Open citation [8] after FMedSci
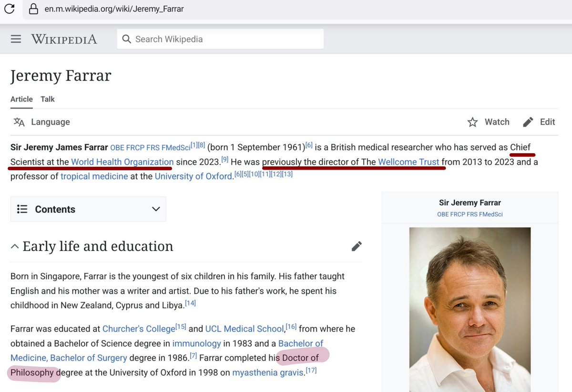This screenshot has width=572, height=392. click(x=202, y=145)
